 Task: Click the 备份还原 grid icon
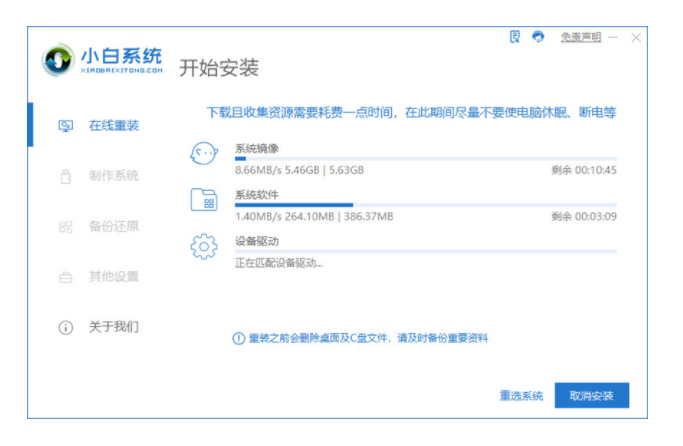click(66, 227)
